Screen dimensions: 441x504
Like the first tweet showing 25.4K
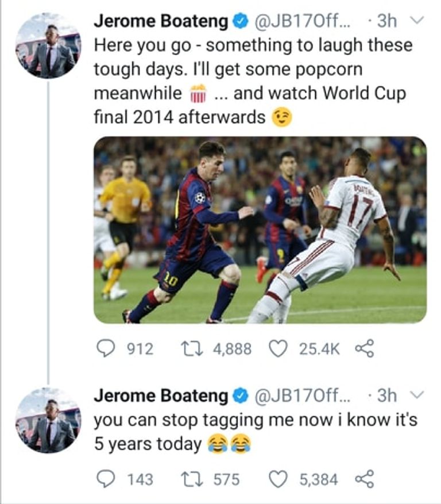click(278, 348)
